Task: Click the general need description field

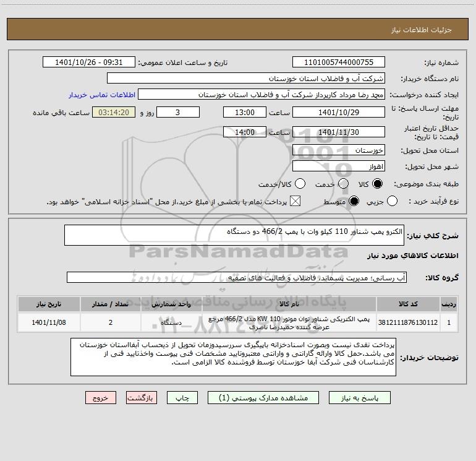Action: tap(234, 235)
